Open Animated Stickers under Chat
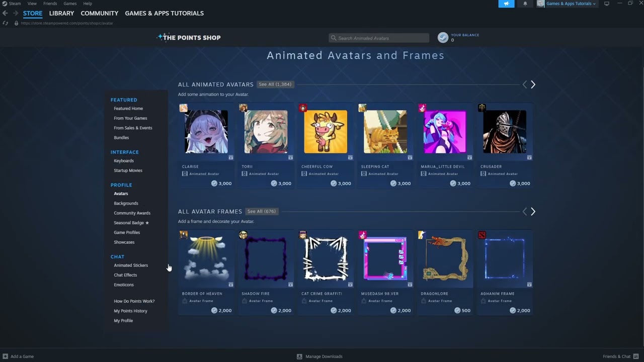644x362 pixels. point(131,265)
